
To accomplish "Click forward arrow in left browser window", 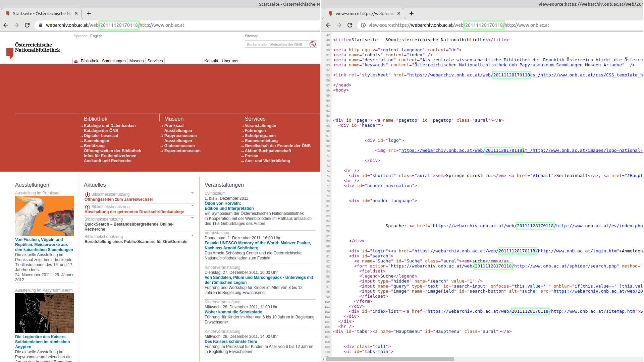I will (x=16, y=25).
